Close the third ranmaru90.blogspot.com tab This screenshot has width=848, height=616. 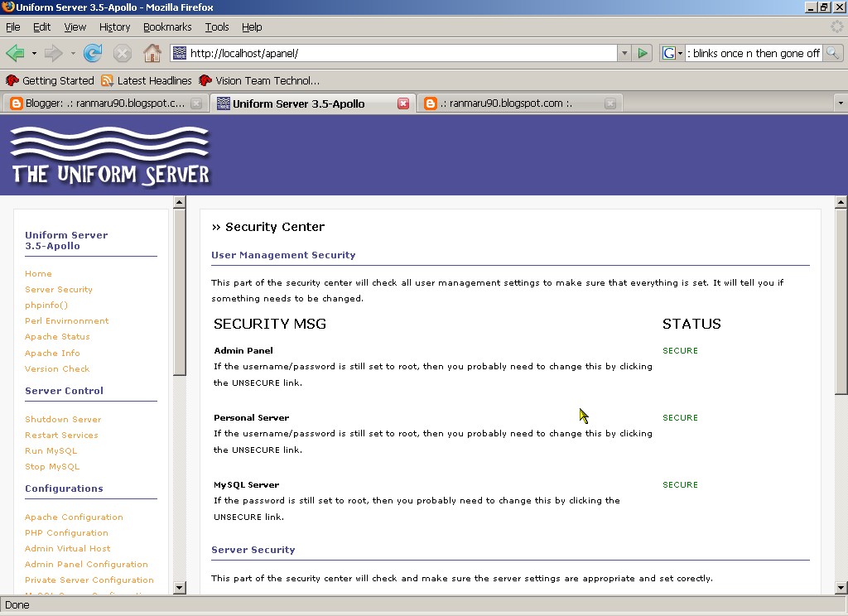click(x=610, y=103)
